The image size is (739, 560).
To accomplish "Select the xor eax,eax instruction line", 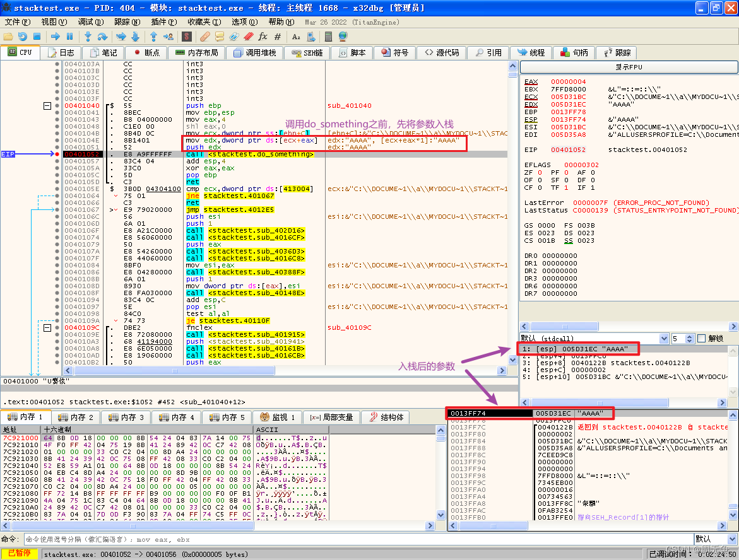I will (210, 168).
